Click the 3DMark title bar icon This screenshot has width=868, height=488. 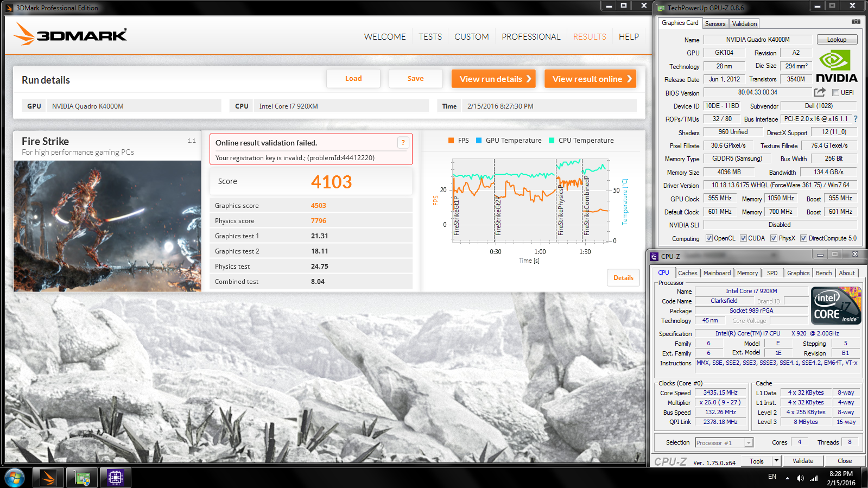[9, 8]
